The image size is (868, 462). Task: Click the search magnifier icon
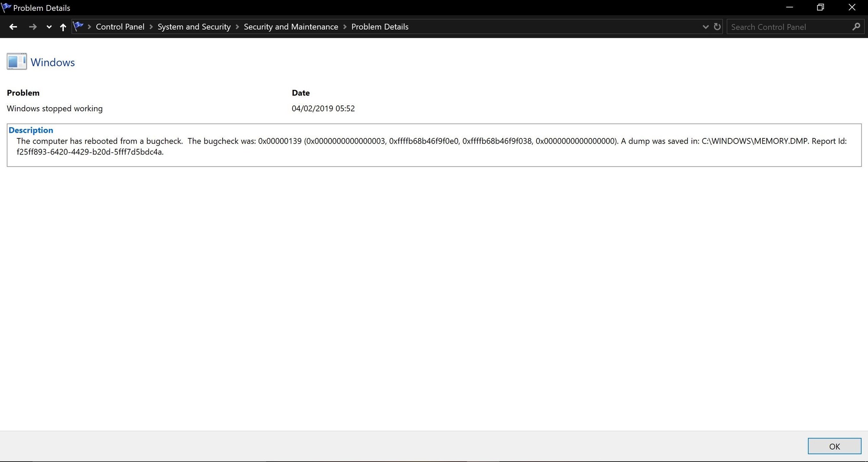click(856, 27)
